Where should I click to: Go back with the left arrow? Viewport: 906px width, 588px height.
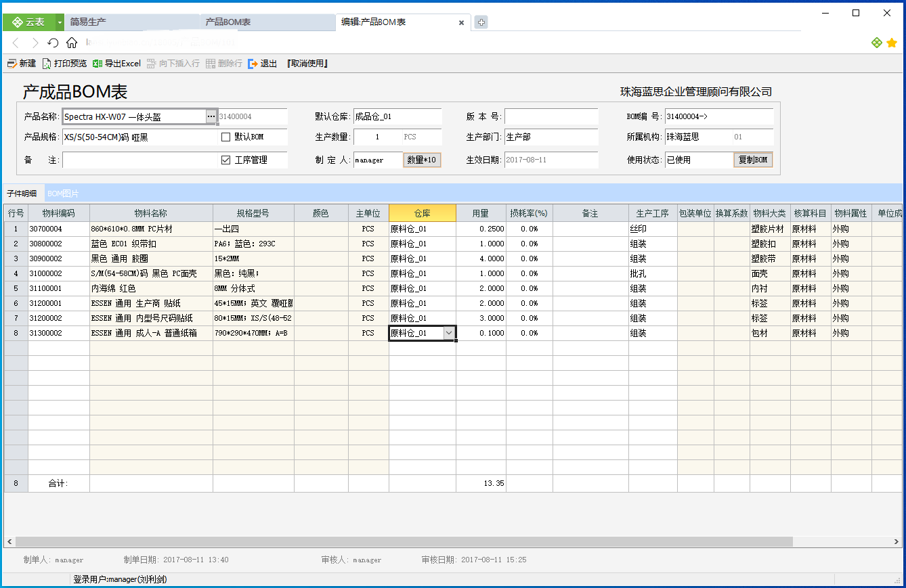[x=16, y=43]
